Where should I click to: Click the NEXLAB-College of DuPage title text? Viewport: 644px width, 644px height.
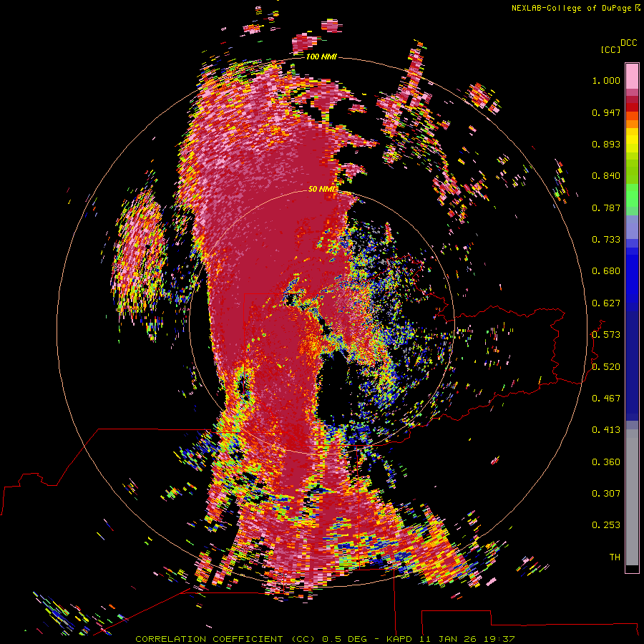click(x=573, y=8)
